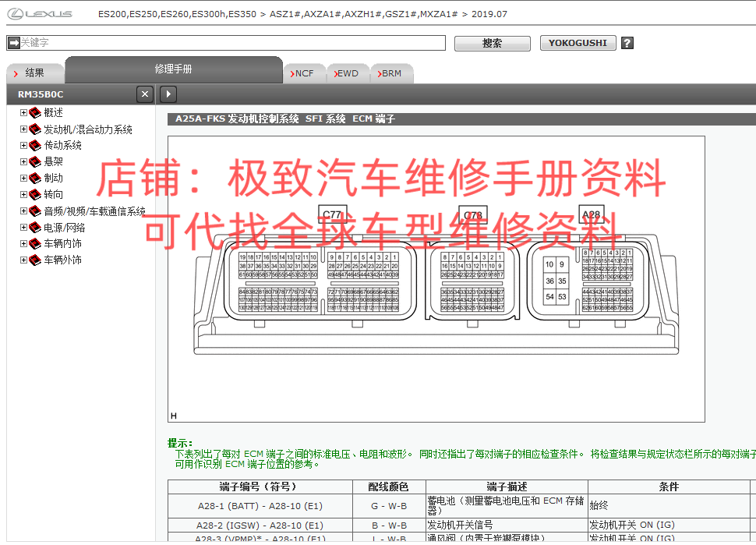
Task: Click the 配线颜色 column header
Action: pos(389,487)
